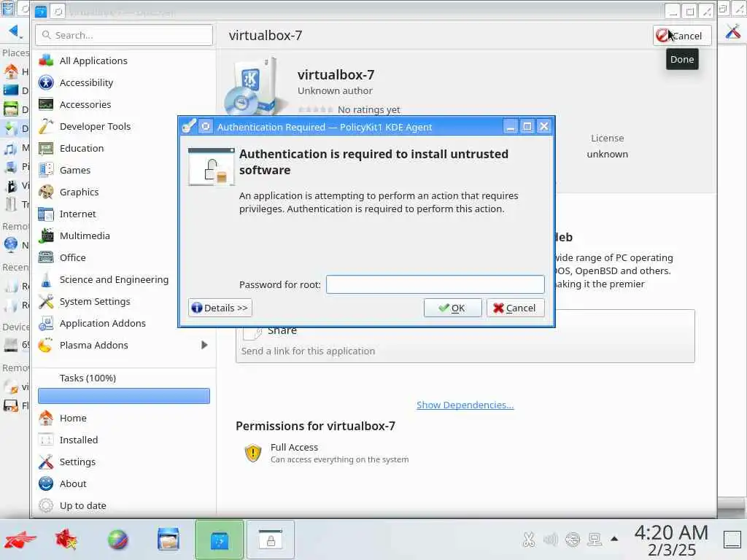The image size is (747, 560).
Task: Click the 'Unknown author' text
Action: (335, 90)
